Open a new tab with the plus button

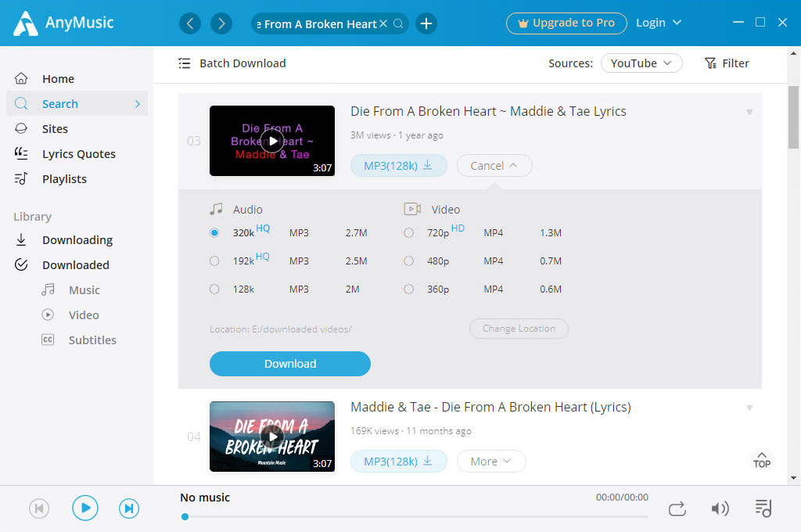coord(426,23)
